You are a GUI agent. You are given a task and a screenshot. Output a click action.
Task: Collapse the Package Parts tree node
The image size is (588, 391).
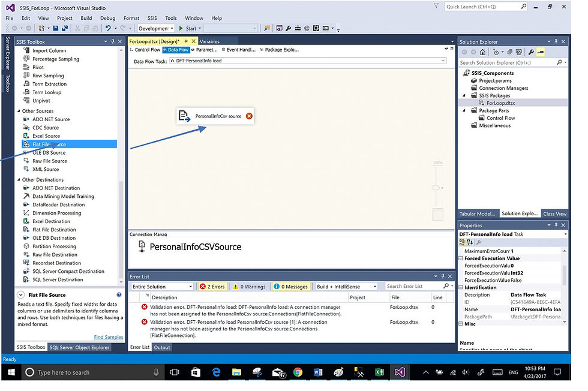(x=464, y=110)
